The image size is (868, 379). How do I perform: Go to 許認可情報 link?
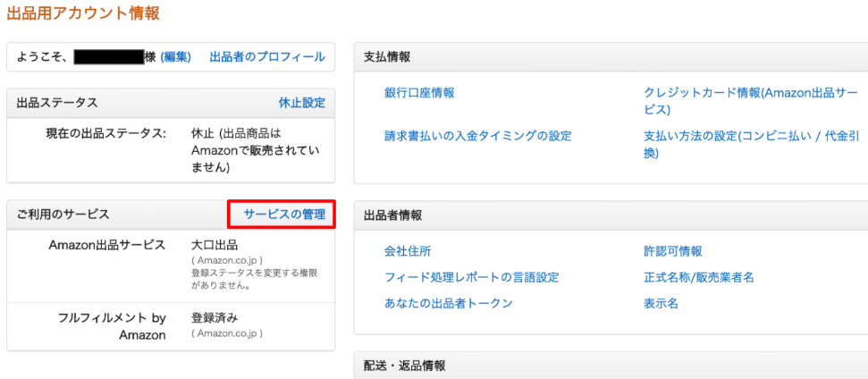coord(672,252)
